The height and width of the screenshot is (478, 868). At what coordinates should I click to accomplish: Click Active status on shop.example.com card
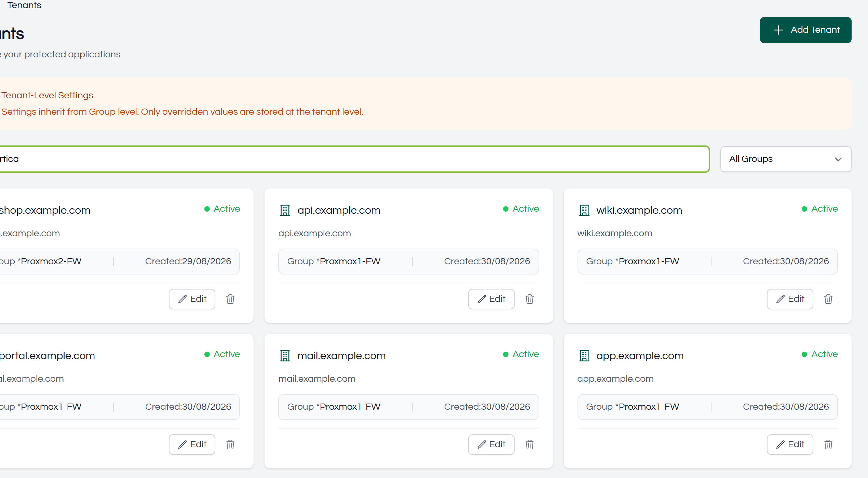coord(222,209)
